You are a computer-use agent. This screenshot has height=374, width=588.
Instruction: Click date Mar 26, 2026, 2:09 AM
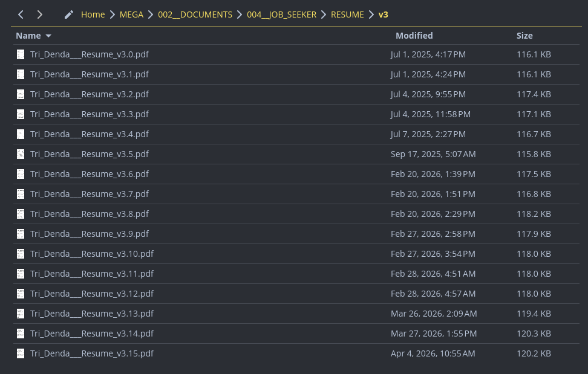[434, 314]
